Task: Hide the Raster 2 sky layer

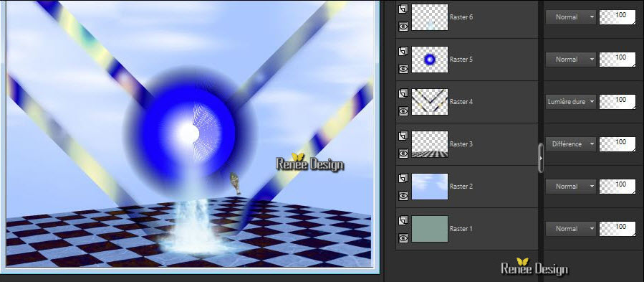Action: (403, 196)
